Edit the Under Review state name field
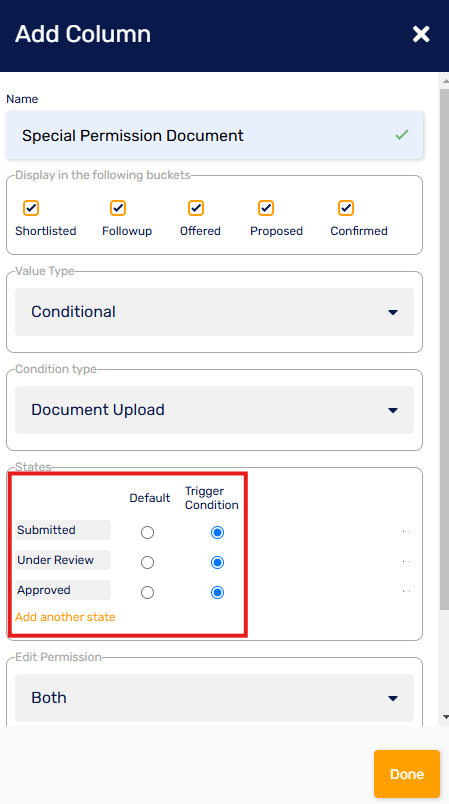Viewport: 449px width, 804px height. coord(63,560)
